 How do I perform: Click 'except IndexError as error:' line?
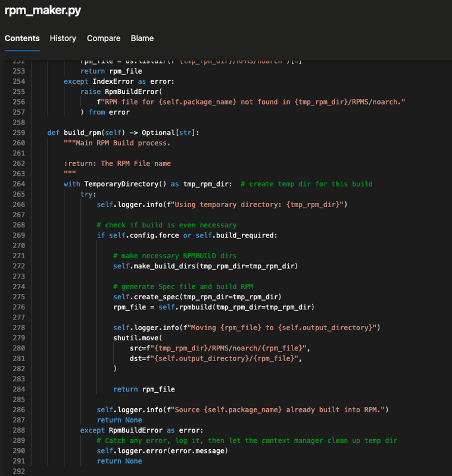pyautogui.click(x=119, y=82)
